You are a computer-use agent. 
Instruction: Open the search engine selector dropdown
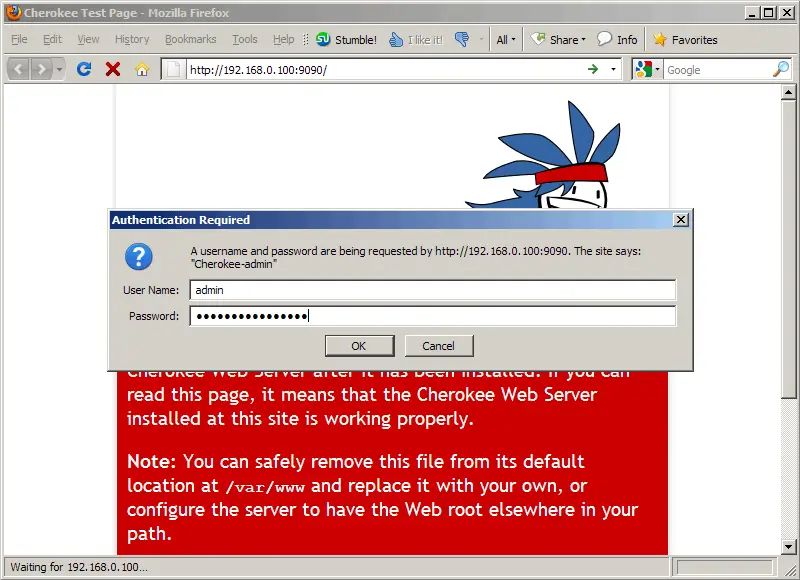(x=648, y=69)
